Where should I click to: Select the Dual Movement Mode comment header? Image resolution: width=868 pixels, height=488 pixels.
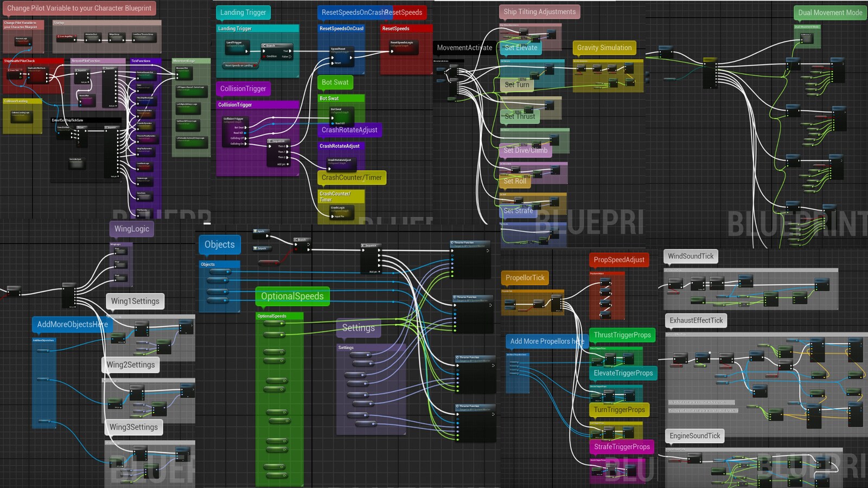pyautogui.click(x=830, y=12)
